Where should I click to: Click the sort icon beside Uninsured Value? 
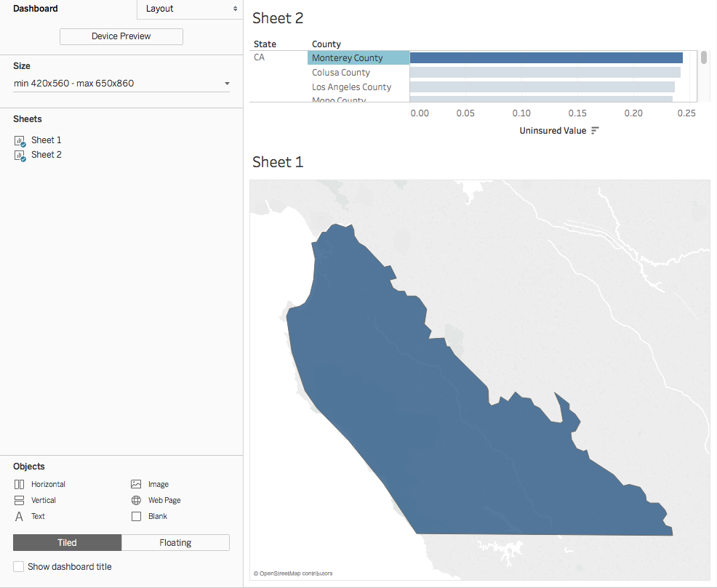(x=595, y=131)
